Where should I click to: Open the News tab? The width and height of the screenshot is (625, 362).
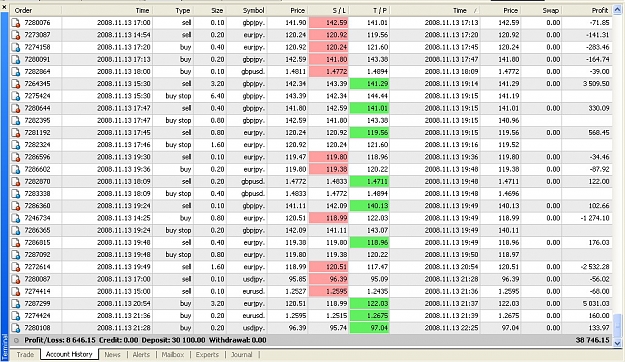112,354
